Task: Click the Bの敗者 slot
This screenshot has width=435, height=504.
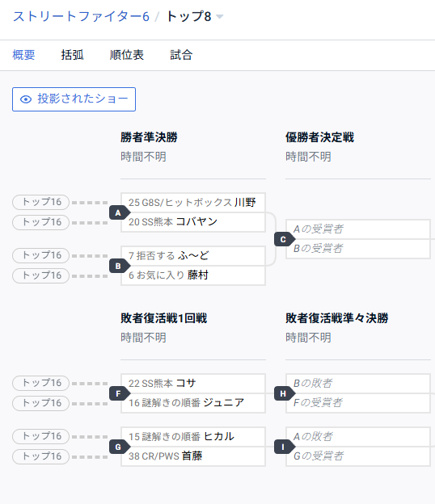Action: click(x=358, y=384)
